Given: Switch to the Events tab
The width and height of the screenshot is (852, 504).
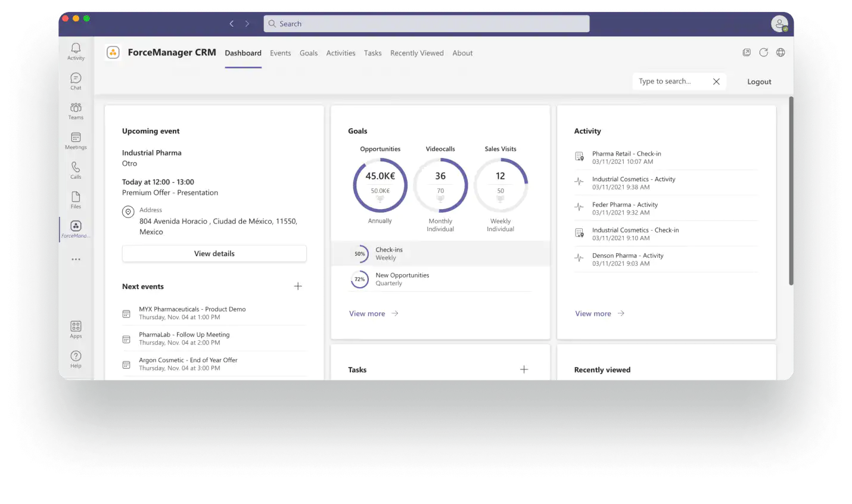Looking at the screenshot, I should 281,53.
